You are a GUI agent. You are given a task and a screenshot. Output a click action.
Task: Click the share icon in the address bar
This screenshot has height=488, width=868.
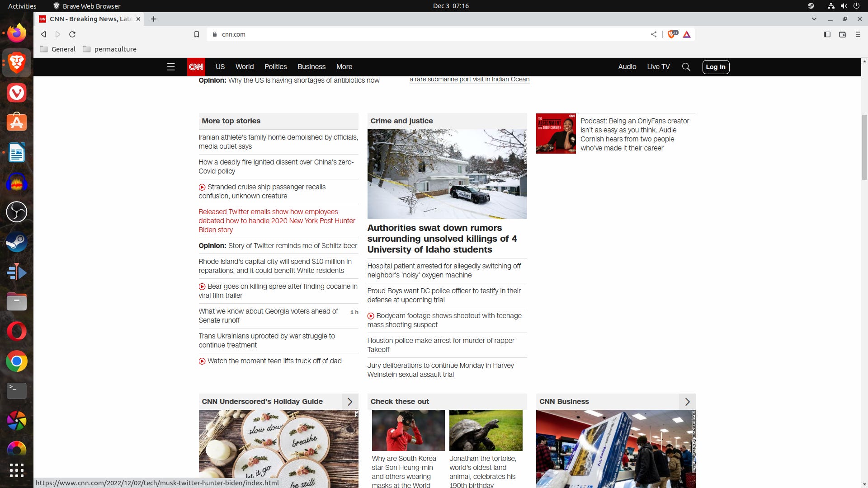654,34
